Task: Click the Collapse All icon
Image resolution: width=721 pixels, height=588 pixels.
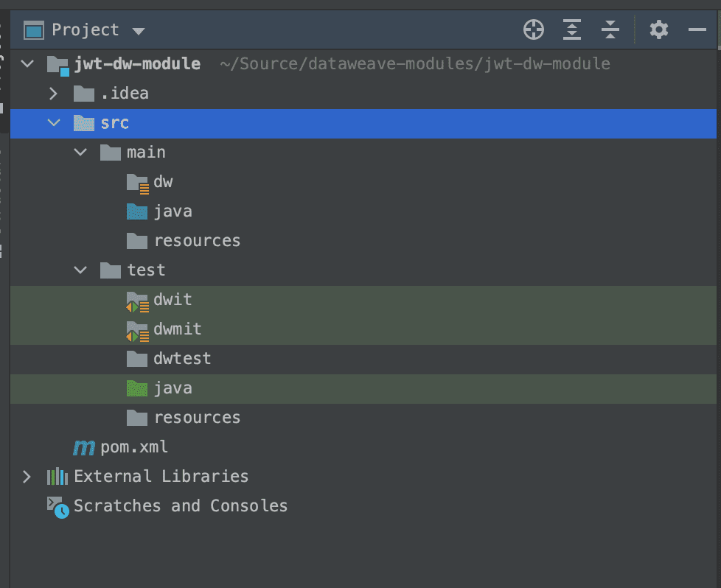Action: coord(610,29)
